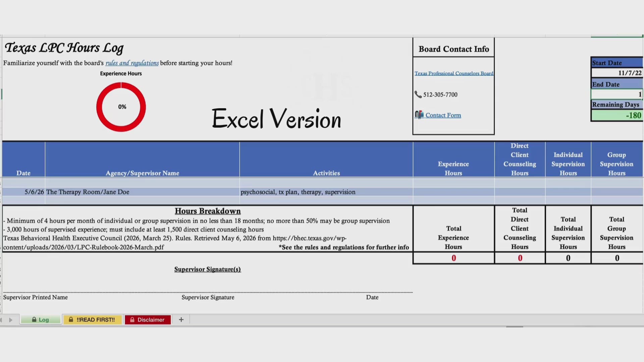Screen dimensions: 644x362
Task: Open the rules and regulations link
Action: coord(132,63)
